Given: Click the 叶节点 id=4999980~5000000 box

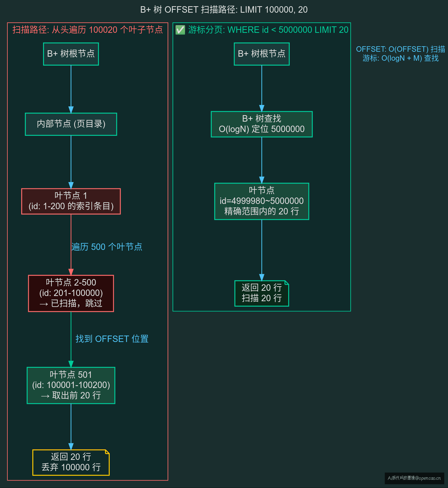Looking at the screenshot, I should click(262, 201).
